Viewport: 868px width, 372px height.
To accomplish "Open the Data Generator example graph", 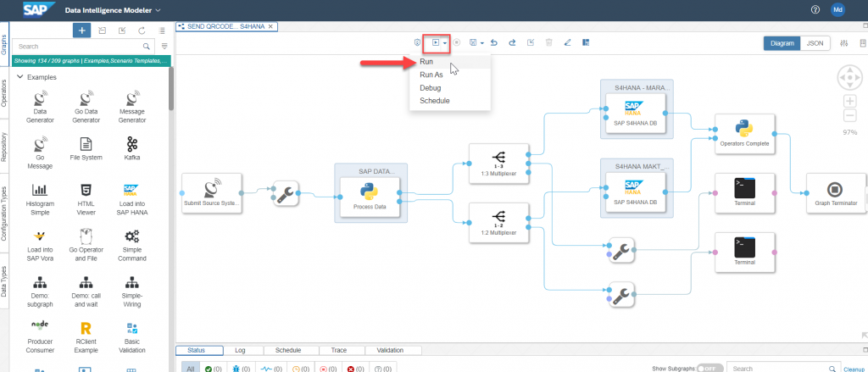I will click(40, 108).
